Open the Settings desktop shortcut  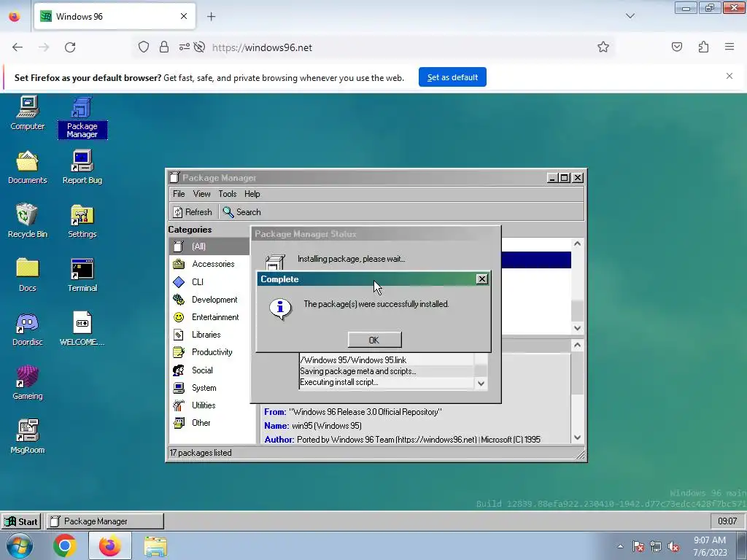[x=82, y=220]
